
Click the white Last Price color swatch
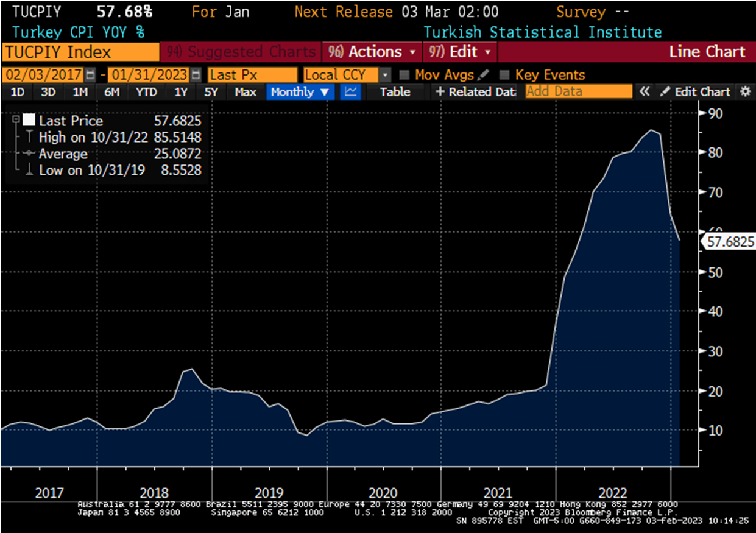(28, 121)
